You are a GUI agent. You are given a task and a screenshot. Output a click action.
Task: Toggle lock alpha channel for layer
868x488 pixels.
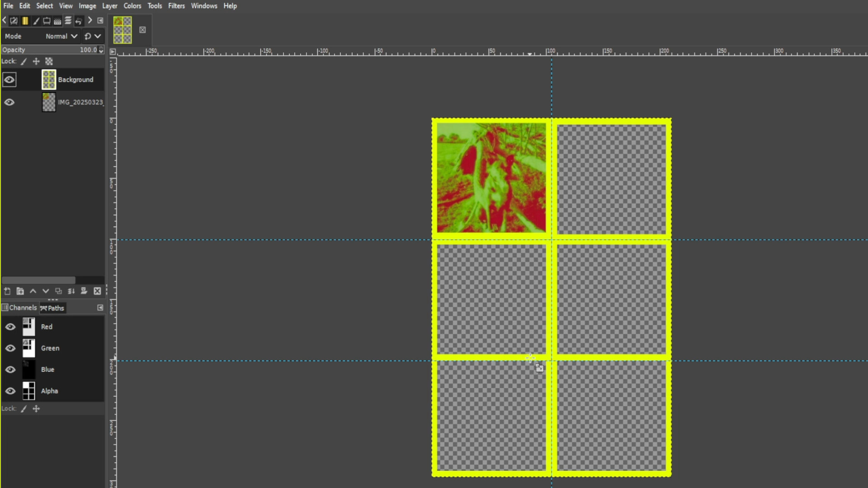coord(49,61)
